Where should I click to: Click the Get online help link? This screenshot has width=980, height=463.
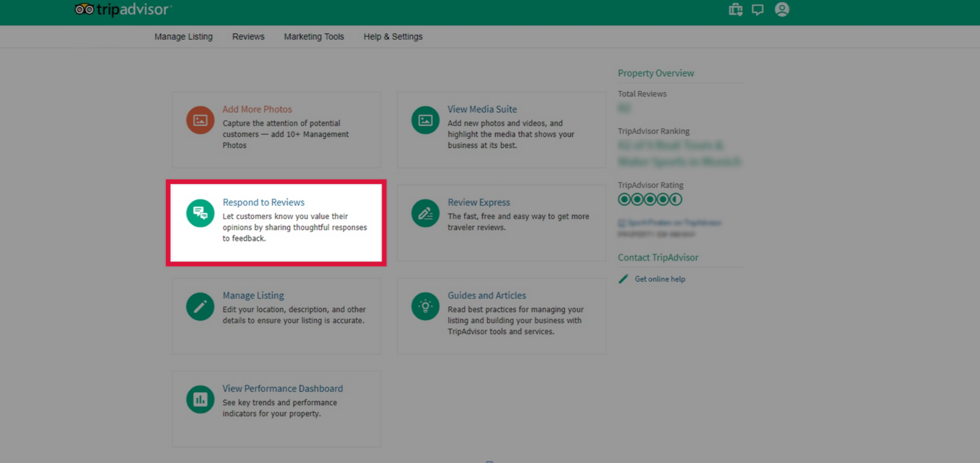(660, 279)
